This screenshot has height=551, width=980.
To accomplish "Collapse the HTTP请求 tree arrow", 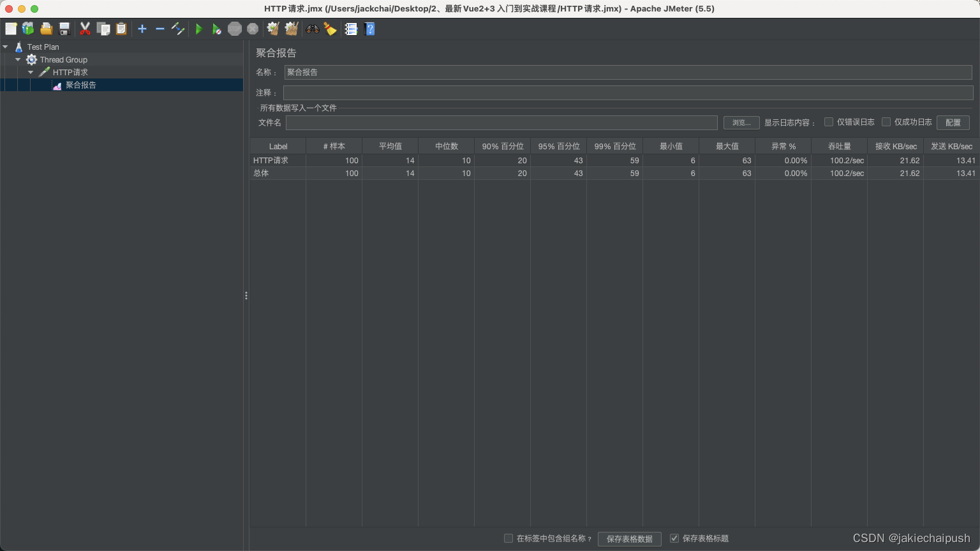I will click(31, 72).
